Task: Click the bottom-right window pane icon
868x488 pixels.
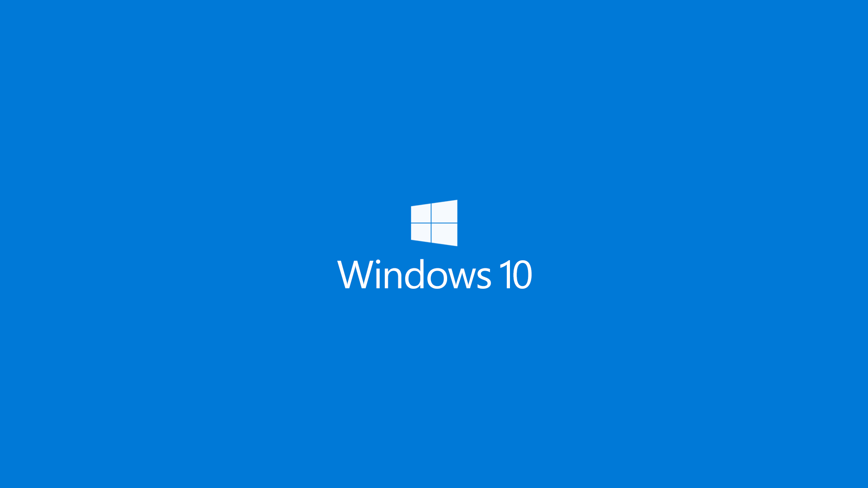Action: click(x=447, y=235)
